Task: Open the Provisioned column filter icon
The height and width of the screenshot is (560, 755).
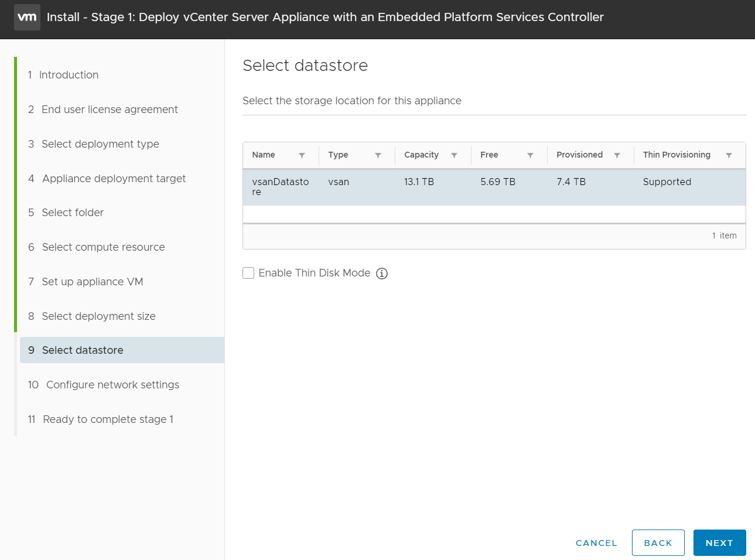Action: [617, 155]
